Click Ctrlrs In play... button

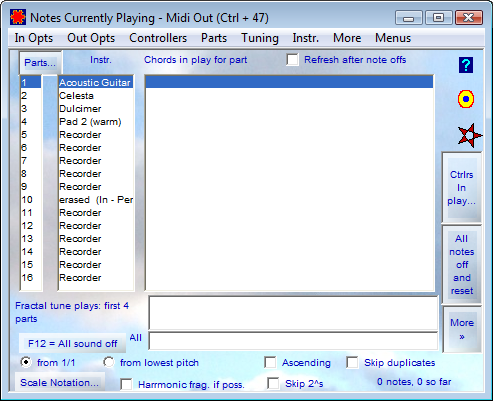pyautogui.click(x=462, y=188)
